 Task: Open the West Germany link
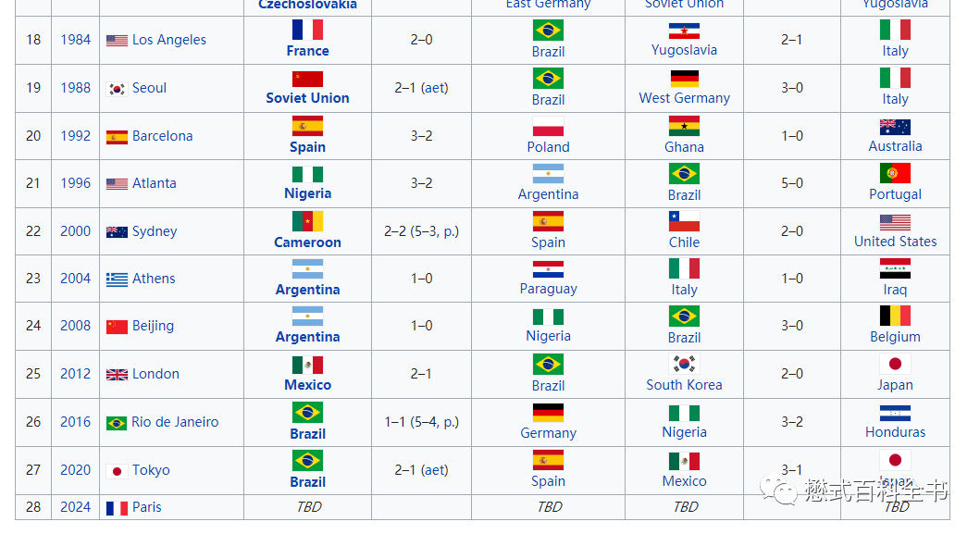tap(684, 98)
